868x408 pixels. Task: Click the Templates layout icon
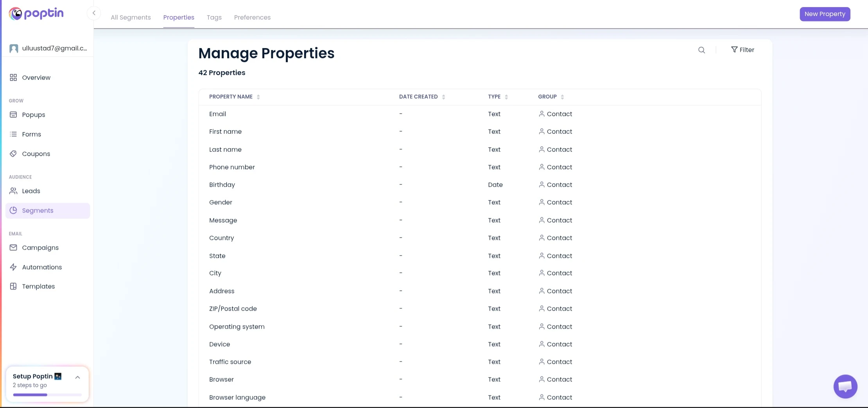[x=13, y=286]
